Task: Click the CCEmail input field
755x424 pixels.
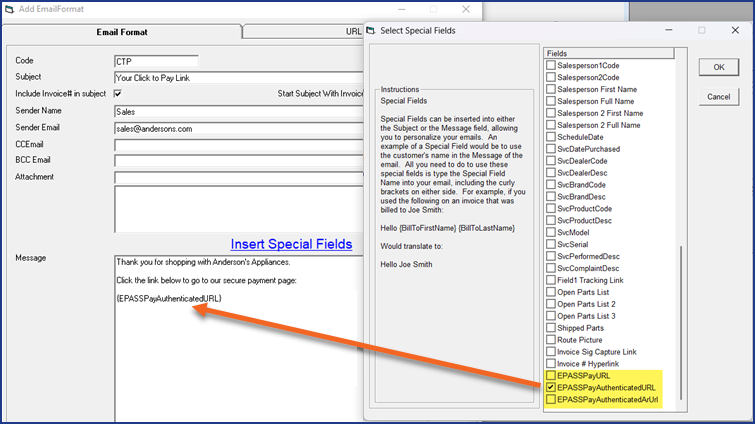Action: [x=239, y=145]
